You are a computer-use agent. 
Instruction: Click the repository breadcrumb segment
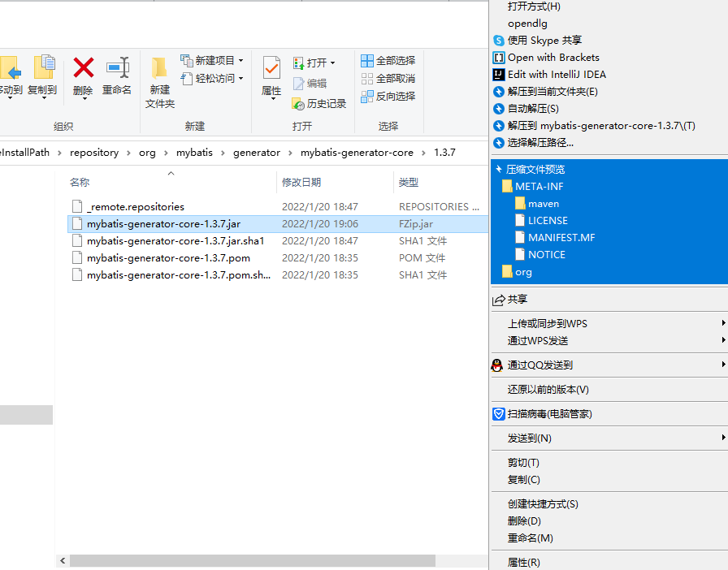[x=94, y=153]
